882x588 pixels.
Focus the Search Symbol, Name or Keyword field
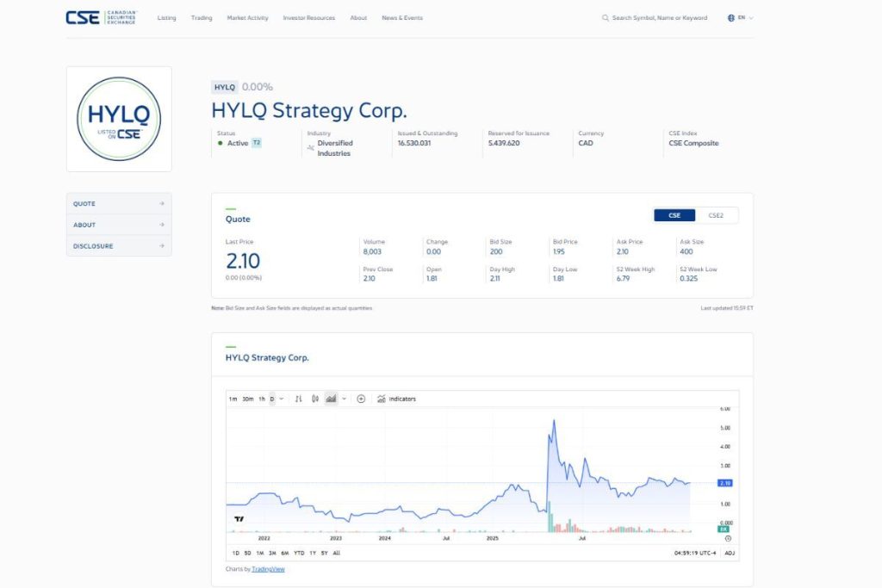click(x=659, y=18)
